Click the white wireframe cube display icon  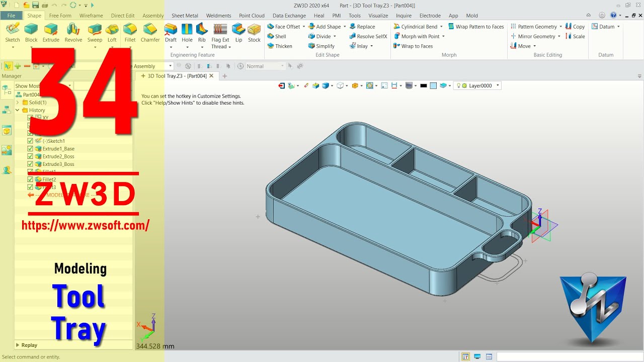[x=340, y=85]
